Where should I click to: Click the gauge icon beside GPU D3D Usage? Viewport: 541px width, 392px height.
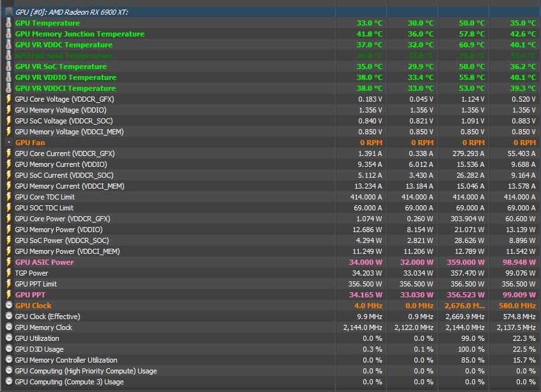point(9,349)
